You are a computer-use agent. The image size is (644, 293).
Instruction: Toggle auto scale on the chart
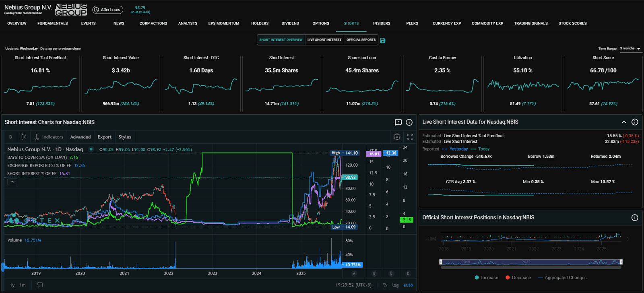click(x=408, y=285)
